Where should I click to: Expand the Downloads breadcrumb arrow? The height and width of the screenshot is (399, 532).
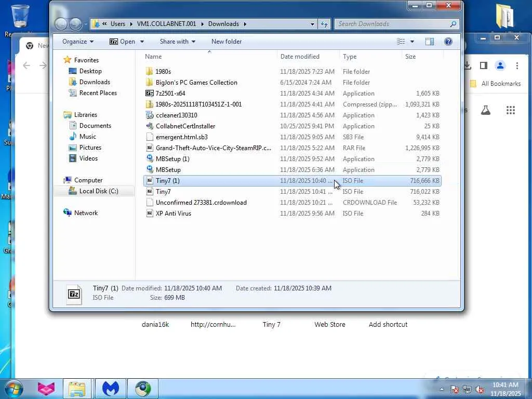[x=245, y=24]
